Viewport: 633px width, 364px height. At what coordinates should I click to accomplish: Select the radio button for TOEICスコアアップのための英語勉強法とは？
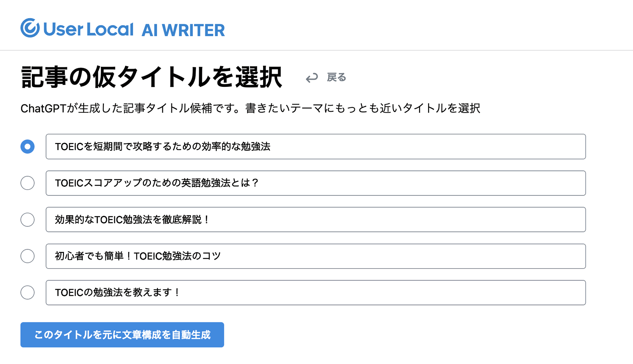tap(28, 183)
